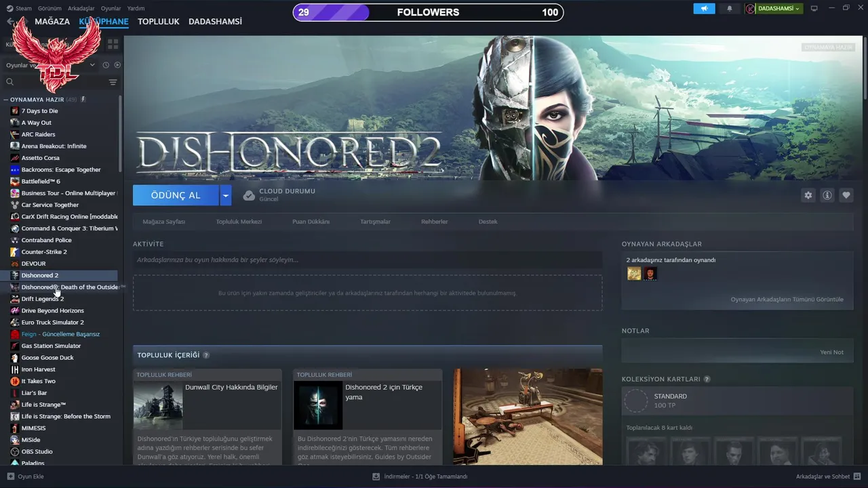
Task: Switch to Big Picture mode monitor icon
Action: click(x=814, y=9)
